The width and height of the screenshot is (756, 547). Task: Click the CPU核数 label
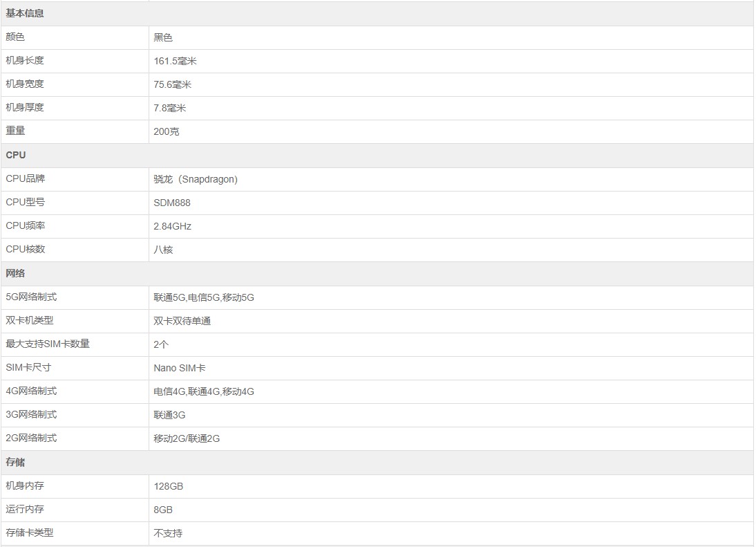click(26, 250)
